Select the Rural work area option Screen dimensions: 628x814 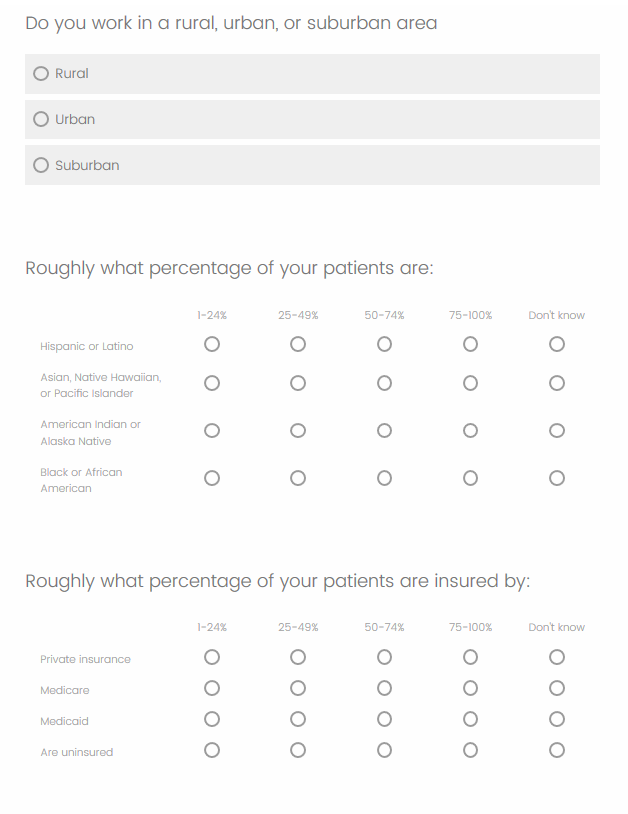coord(41,73)
